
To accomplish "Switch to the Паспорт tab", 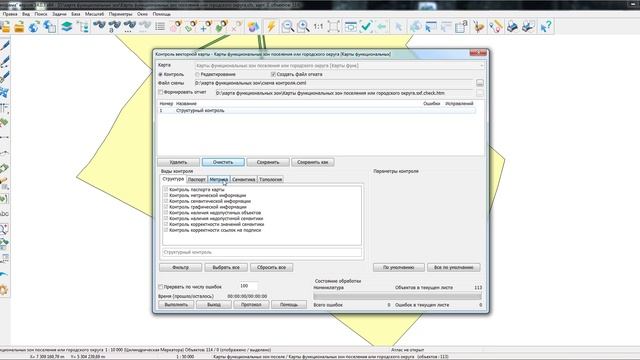I will point(197,180).
